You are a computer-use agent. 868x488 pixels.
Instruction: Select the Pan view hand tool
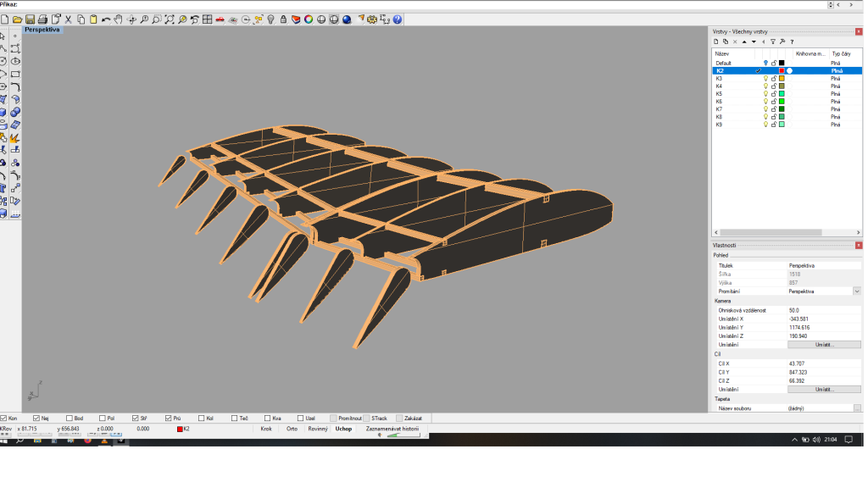point(119,19)
